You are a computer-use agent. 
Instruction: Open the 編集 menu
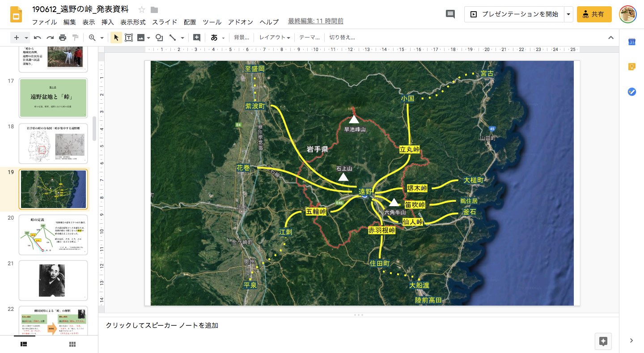coord(70,22)
